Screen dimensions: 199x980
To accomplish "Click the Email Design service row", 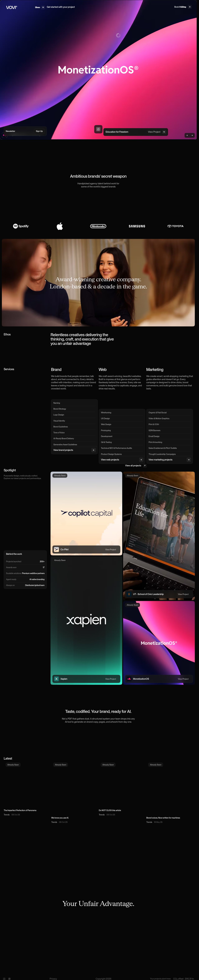I will [170, 436].
